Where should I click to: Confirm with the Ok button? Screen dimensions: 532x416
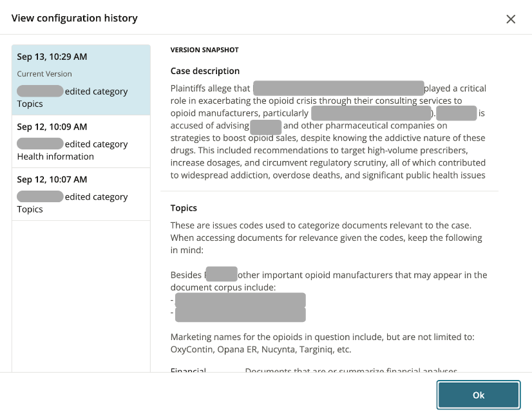(x=479, y=395)
